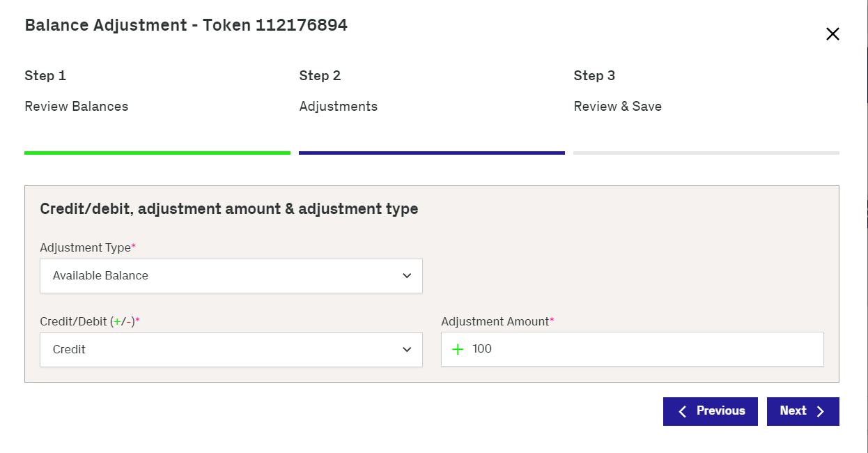Click the Next button
The width and height of the screenshot is (868, 453).
[803, 411]
